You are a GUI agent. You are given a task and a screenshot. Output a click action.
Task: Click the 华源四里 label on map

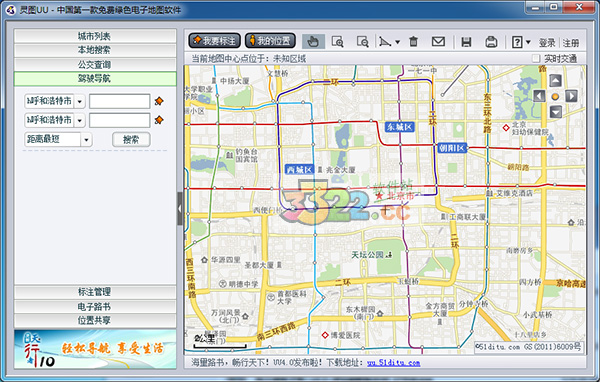point(226,260)
